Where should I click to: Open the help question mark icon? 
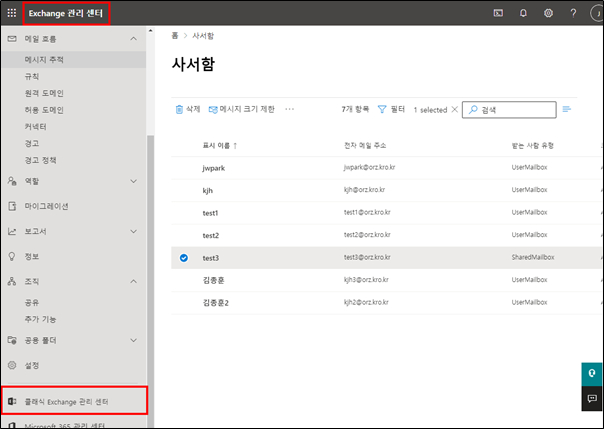pyautogui.click(x=573, y=13)
